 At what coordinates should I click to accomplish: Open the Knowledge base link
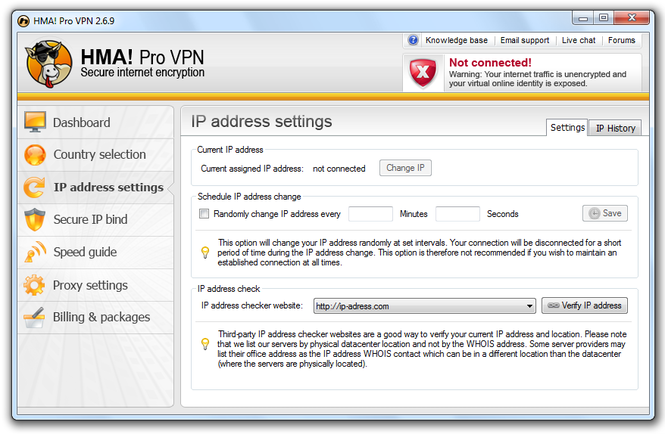tap(456, 40)
